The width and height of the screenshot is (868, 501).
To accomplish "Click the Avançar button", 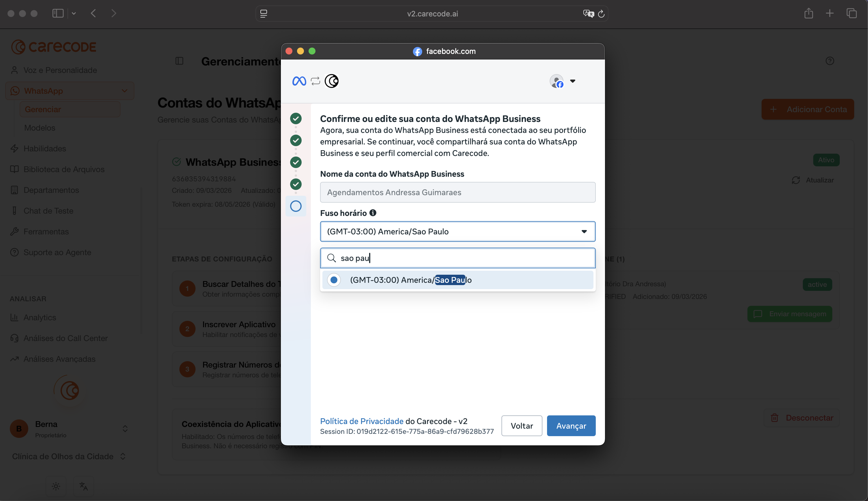I will pyautogui.click(x=571, y=426).
